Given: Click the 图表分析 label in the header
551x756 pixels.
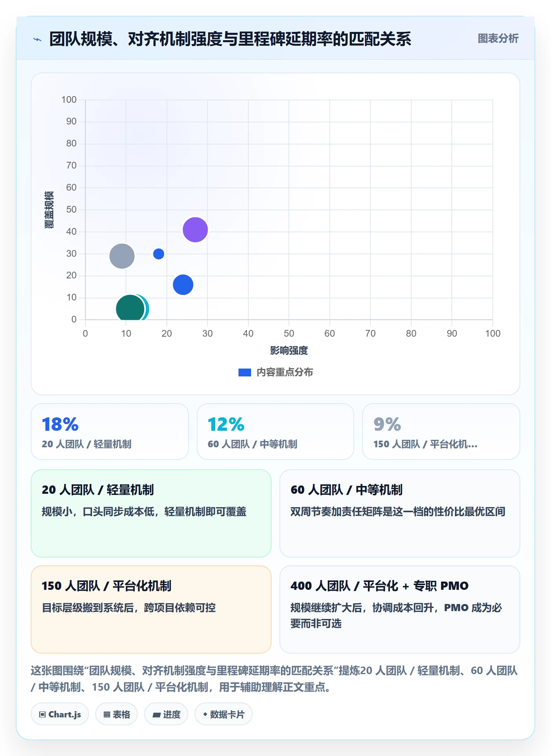Looking at the screenshot, I should [x=498, y=39].
